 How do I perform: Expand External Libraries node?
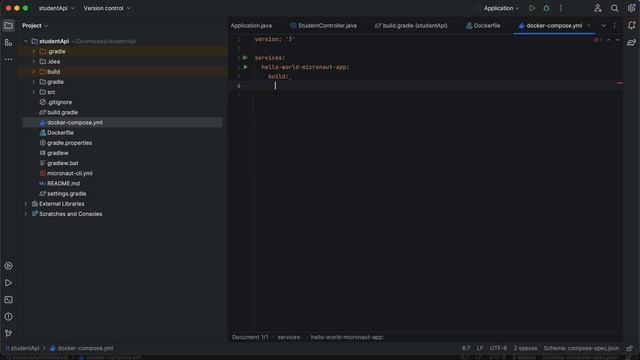click(26, 204)
